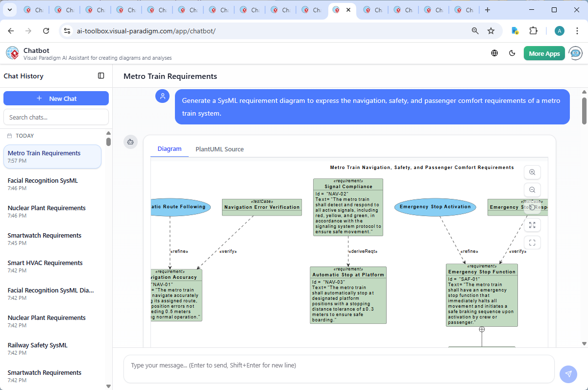Image resolution: width=588 pixels, height=390 pixels.
Task: Click the Search chats input field
Action: 56,117
